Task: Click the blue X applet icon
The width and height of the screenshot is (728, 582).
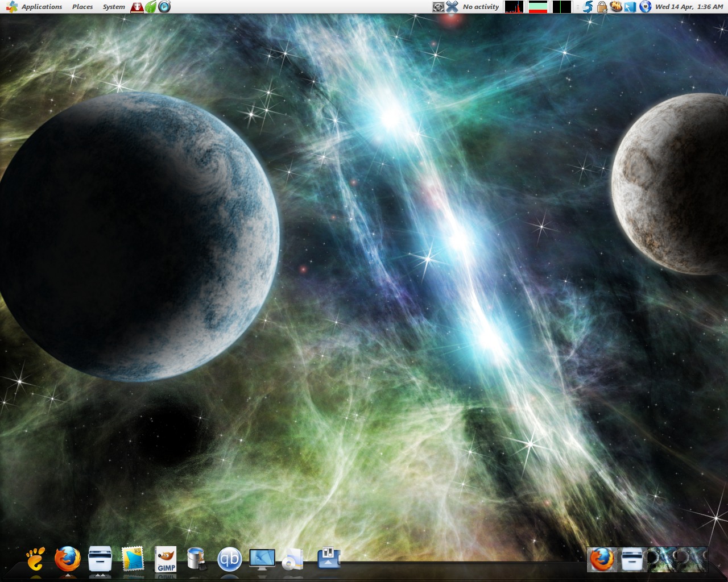Action: (452, 7)
